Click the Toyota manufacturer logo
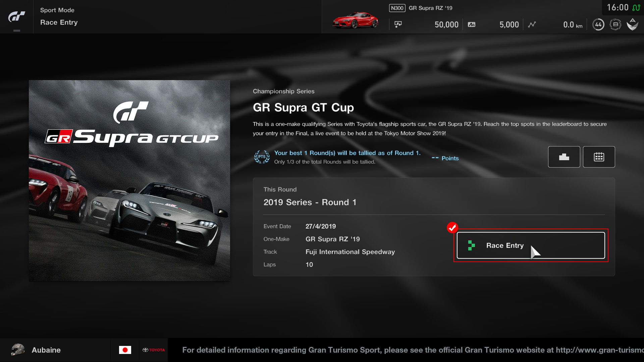Image resolution: width=644 pixels, height=362 pixels. tap(154, 350)
